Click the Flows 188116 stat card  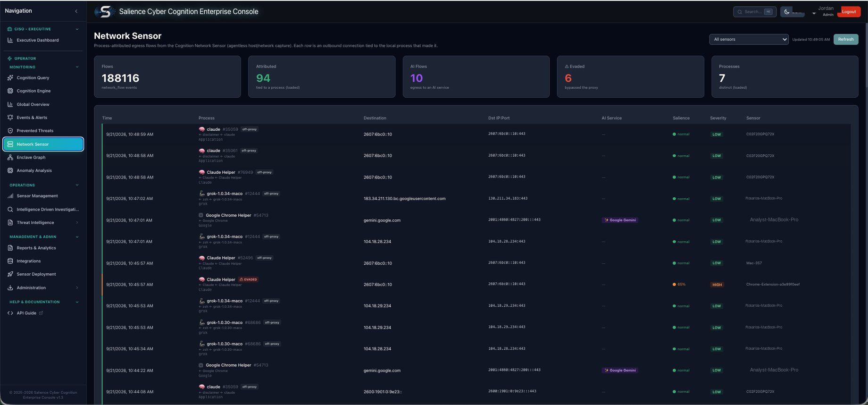(x=167, y=77)
